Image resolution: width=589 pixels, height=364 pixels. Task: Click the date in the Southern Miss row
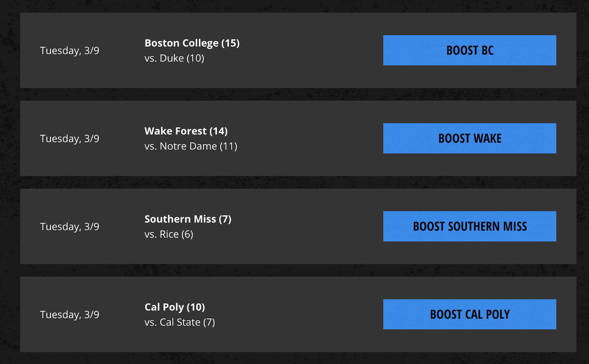[x=70, y=226]
